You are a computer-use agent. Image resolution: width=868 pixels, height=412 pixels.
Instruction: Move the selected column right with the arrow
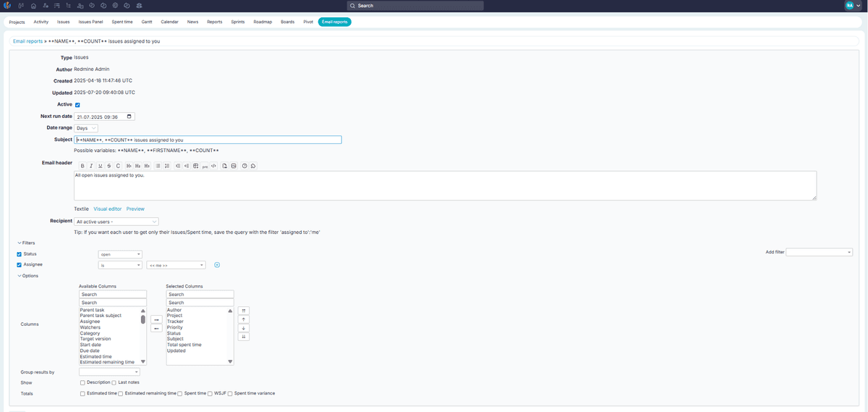(156, 319)
